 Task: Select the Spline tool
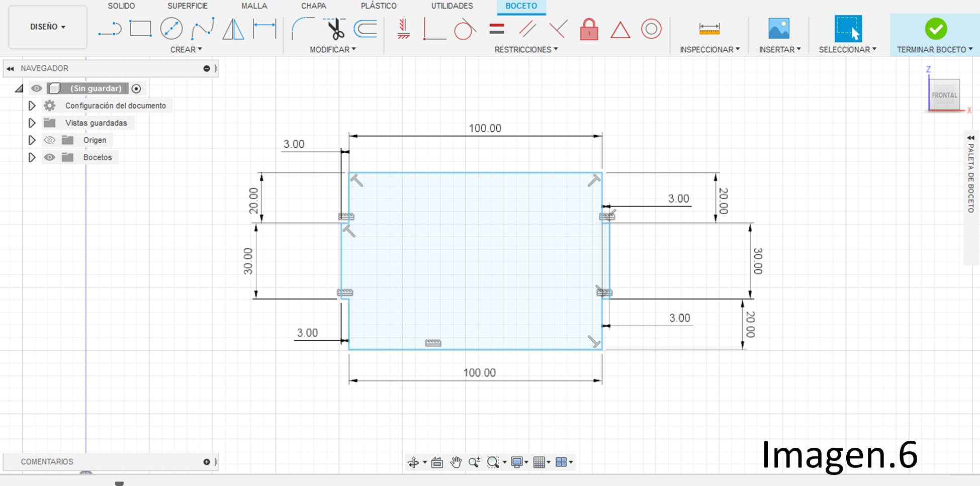point(203,29)
